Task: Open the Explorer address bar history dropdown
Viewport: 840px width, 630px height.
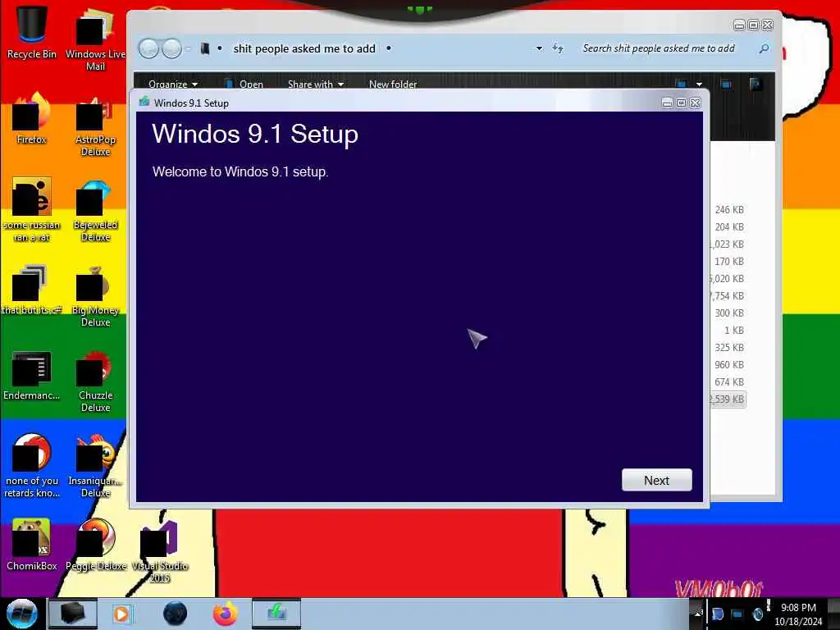Action: click(x=539, y=48)
